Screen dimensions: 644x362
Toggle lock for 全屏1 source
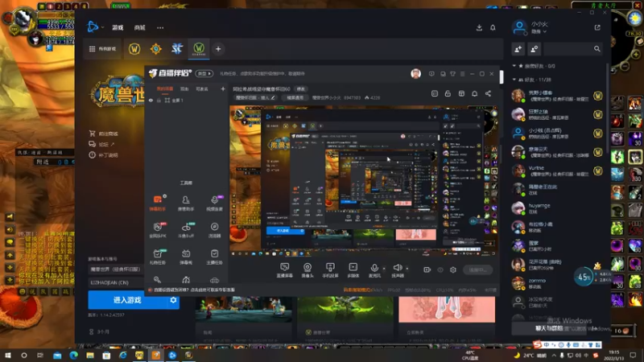coord(159,100)
